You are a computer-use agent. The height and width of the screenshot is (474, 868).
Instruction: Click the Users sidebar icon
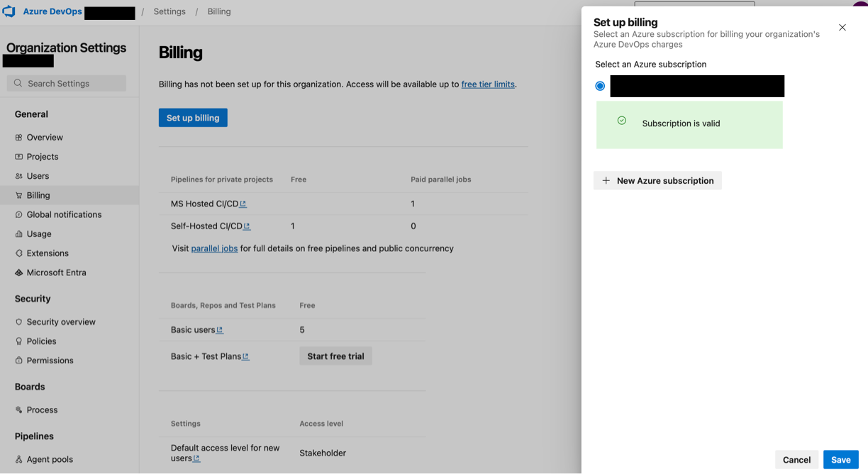pyautogui.click(x=19, y=175)
